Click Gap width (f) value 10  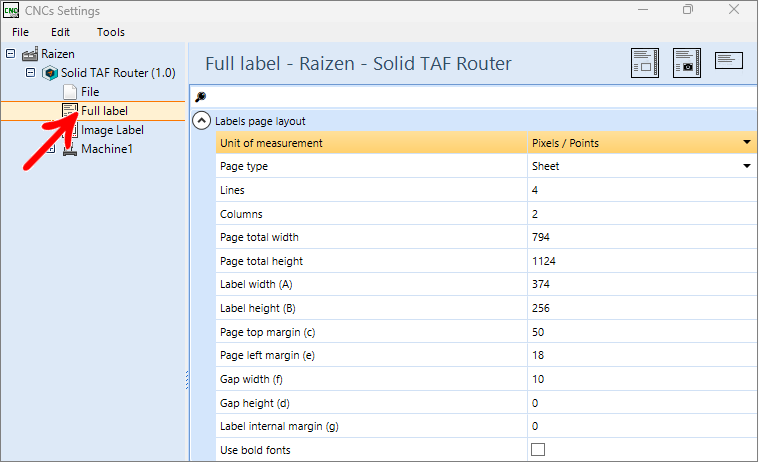tap(642, 379)
